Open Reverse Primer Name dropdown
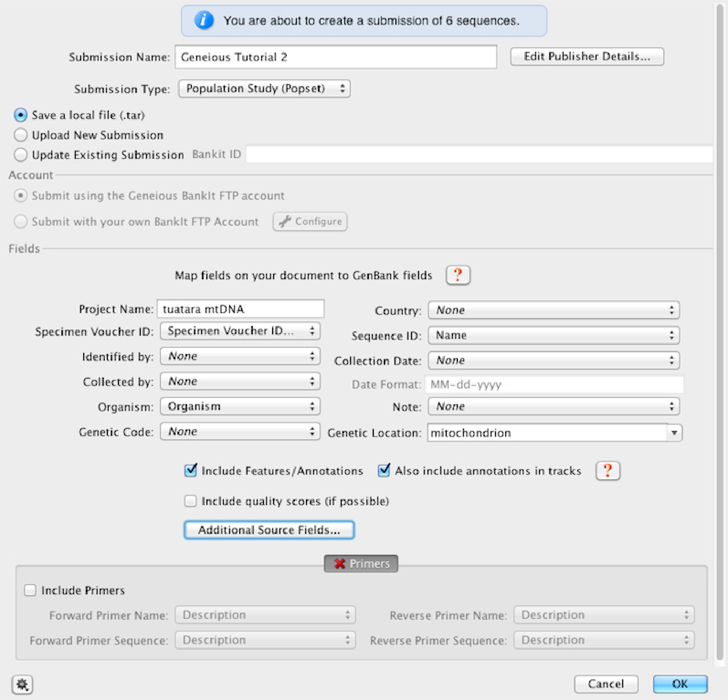728x700 pixels. point(604,615)
